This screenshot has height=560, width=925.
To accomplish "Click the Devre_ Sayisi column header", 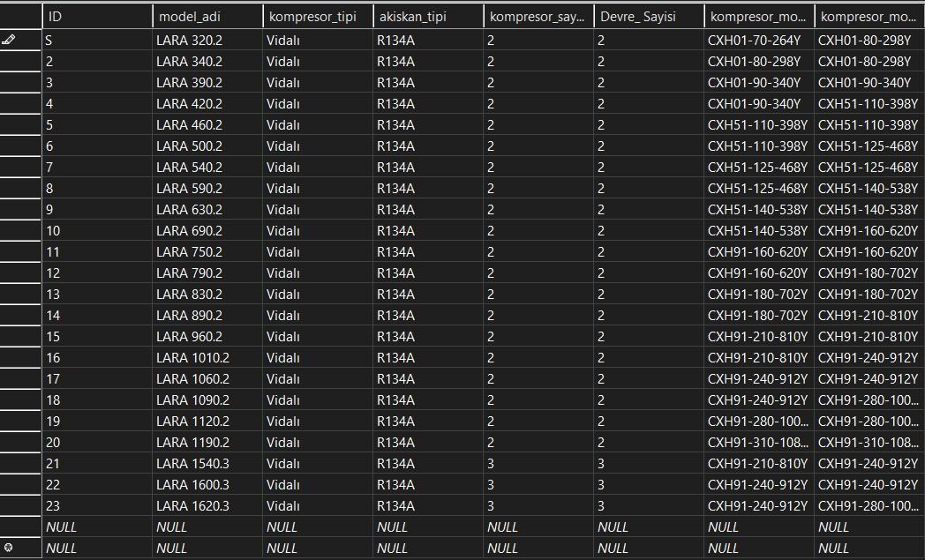I will click(x=649, y=17).
